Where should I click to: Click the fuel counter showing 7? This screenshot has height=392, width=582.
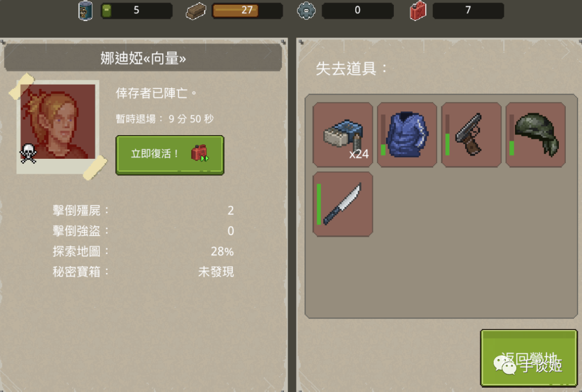coord(468,10)
